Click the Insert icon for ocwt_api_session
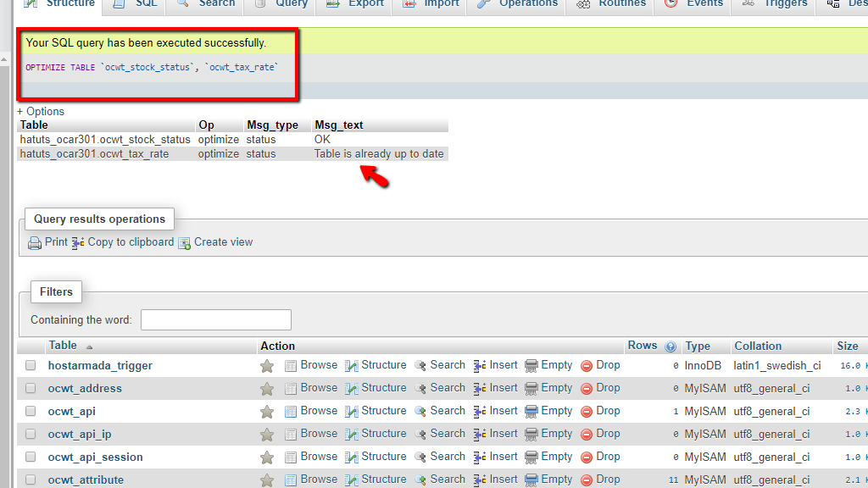Screen dimensions: 868x488 click(x=480, y=457)
